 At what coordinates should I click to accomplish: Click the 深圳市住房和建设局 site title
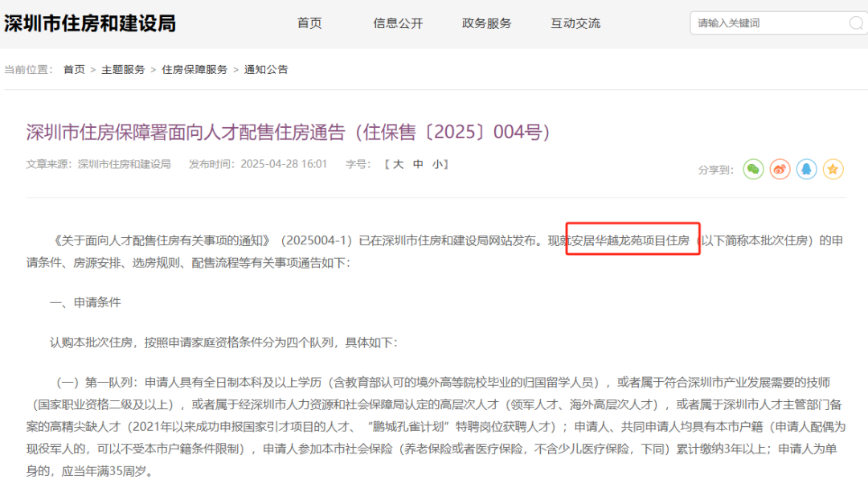(x=90, y=23)
